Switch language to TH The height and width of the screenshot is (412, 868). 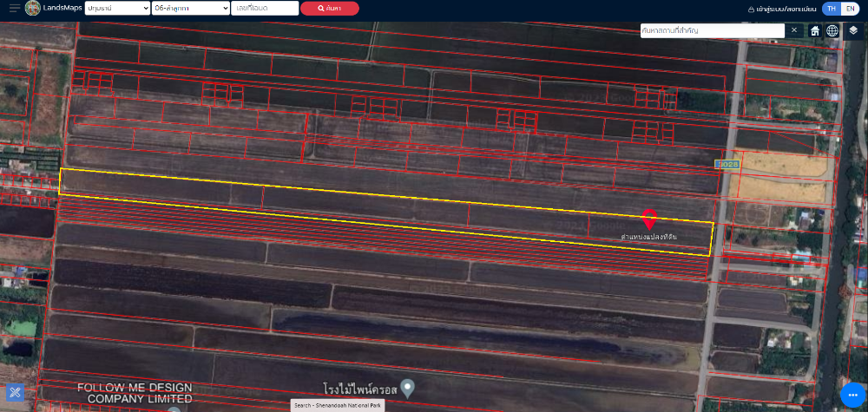click(x=832, y=9)
